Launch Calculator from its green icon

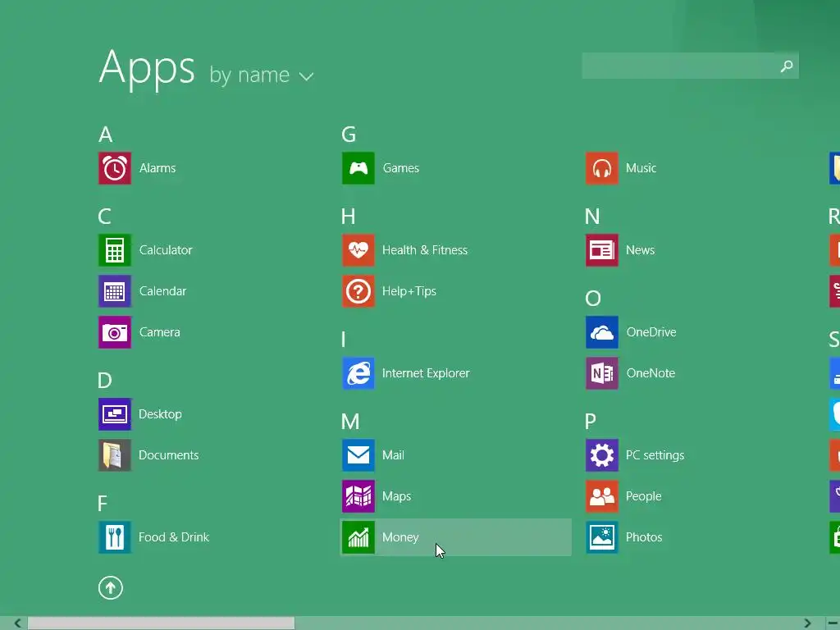[x=115, y=250]
